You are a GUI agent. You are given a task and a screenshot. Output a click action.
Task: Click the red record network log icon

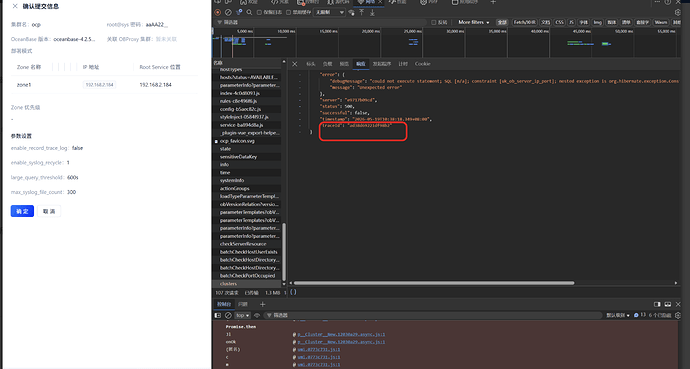point(217,12)
